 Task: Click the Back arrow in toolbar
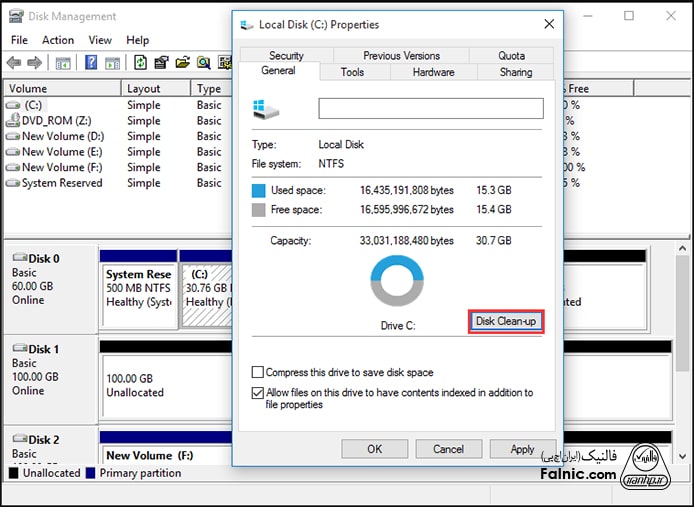click(14, 62)
